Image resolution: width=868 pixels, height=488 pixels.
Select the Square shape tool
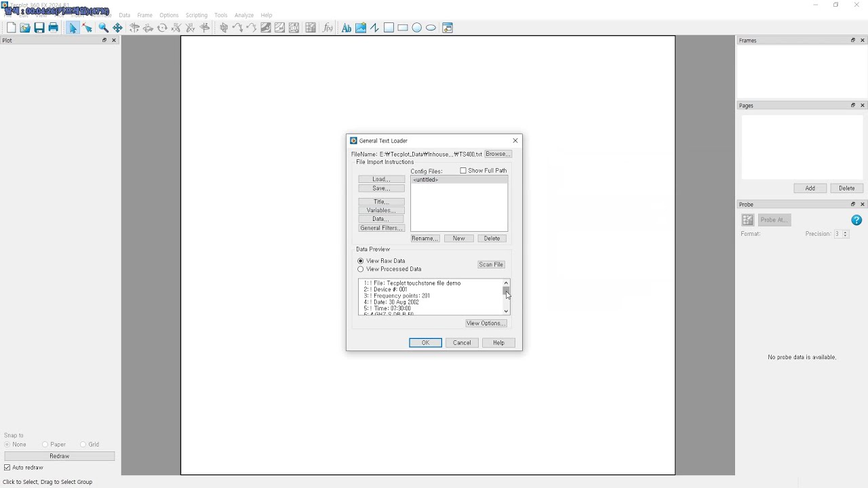(x=389, y=28)
